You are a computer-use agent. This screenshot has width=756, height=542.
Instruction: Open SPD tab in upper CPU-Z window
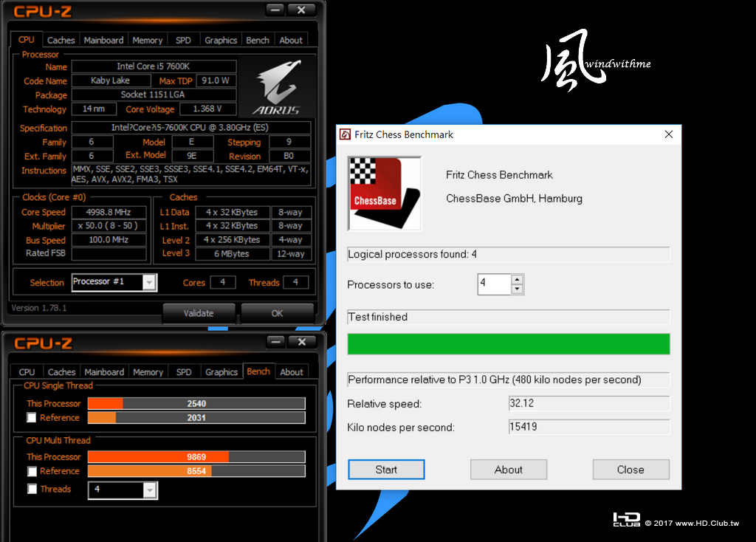click(x=183, y=40)
